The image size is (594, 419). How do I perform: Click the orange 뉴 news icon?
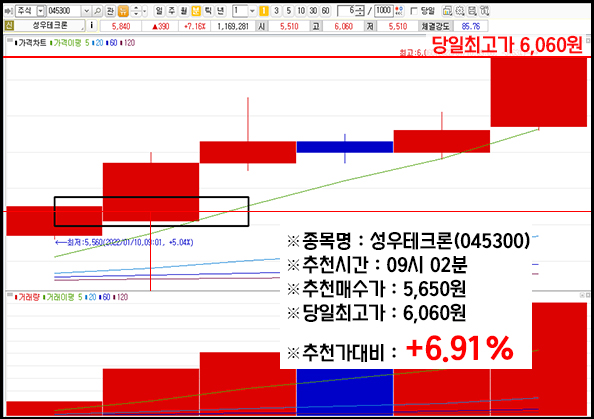[123, 11]
